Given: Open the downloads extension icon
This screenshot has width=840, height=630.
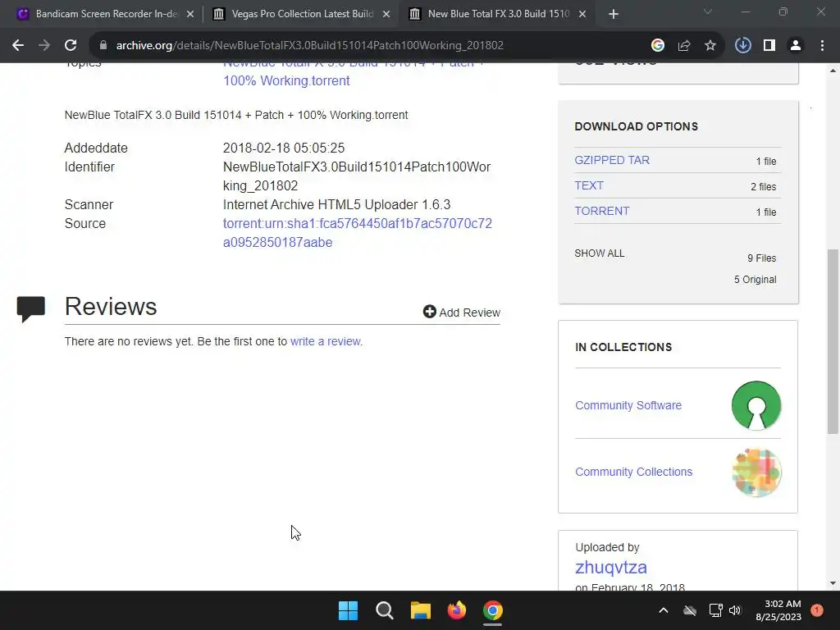Looking at the screenshot, I should 743,46.
